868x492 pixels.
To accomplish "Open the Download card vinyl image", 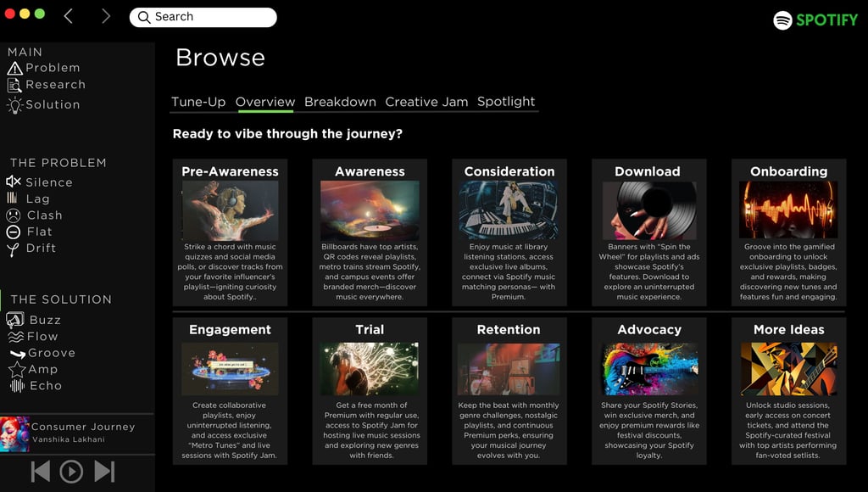I will (648, 210).
